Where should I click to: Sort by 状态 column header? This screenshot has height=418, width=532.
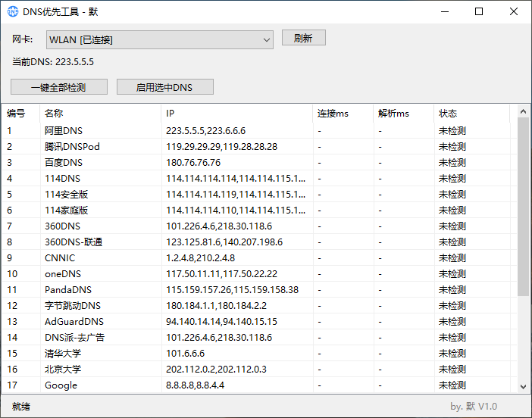472,114
